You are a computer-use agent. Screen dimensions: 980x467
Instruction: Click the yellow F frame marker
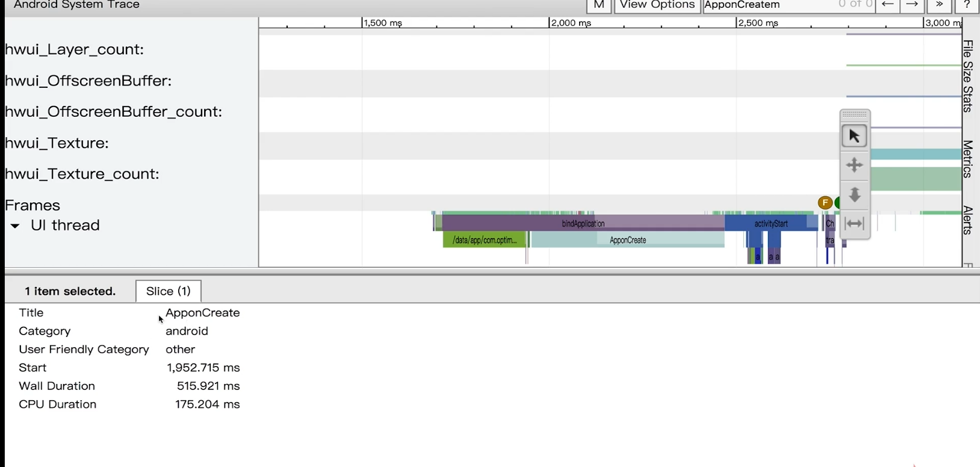coord(825,203)
